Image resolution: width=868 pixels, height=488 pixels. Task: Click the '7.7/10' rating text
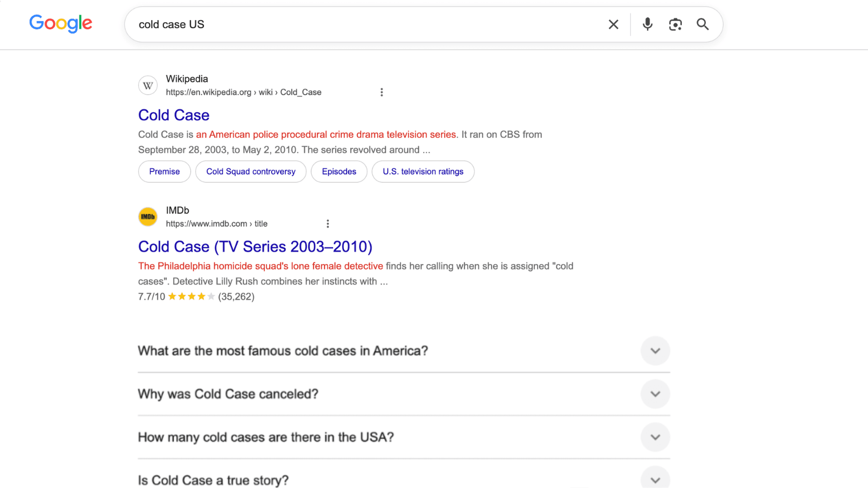151,297
